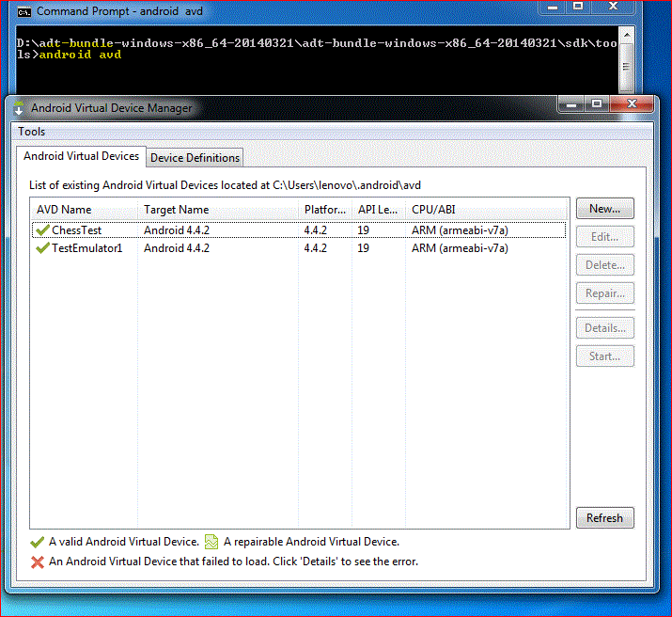Select the TestEmulator1 AVD row
Image resolution: width=672 pixels, height=617 pixels.
(299, 248)
